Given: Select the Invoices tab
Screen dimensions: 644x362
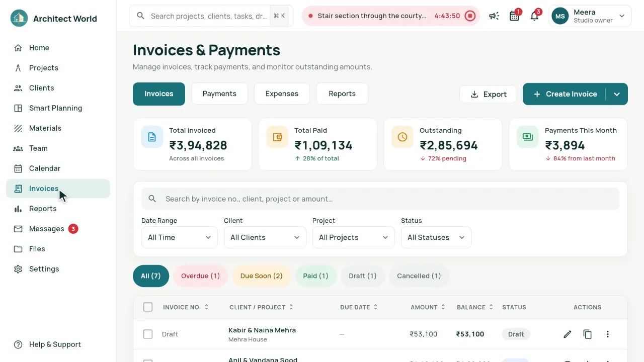Looking at the screenshot, I should coord(159,94).
